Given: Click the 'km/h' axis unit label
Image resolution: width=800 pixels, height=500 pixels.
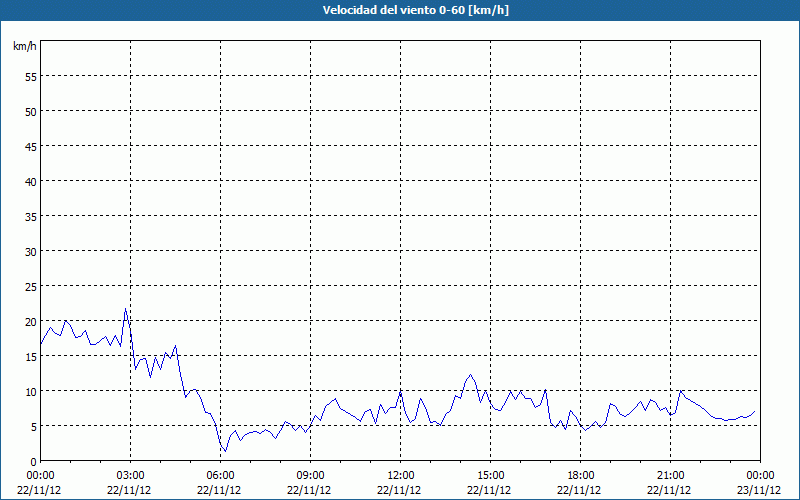Looking at the screenshot, I should coord(25,46).
